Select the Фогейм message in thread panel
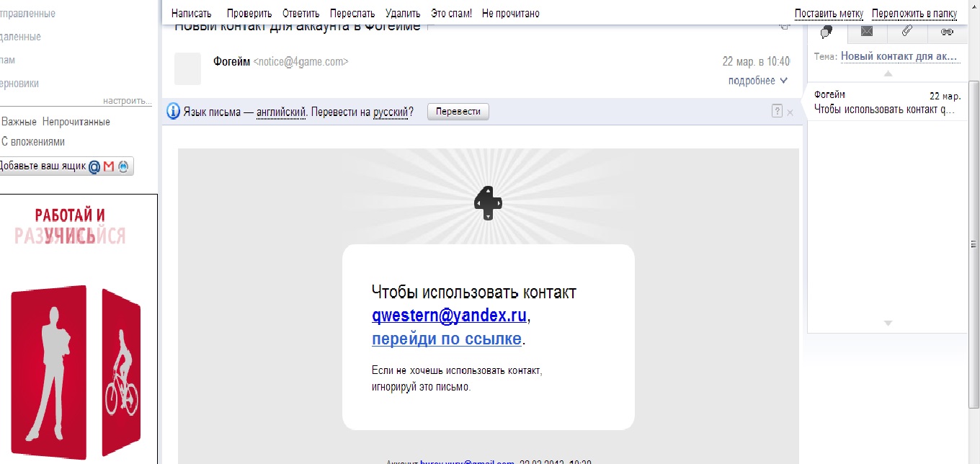Image resolution: width=980 pixels, height=464 pixels. [887, 102]
